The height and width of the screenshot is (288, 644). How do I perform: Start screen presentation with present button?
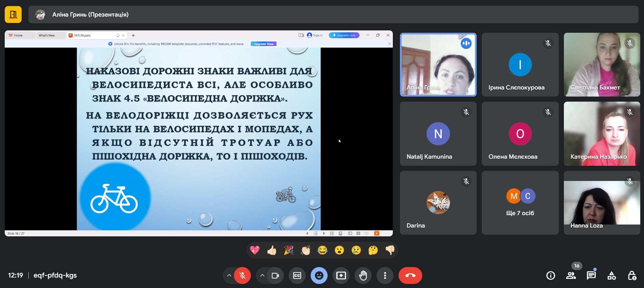(341, 276)
